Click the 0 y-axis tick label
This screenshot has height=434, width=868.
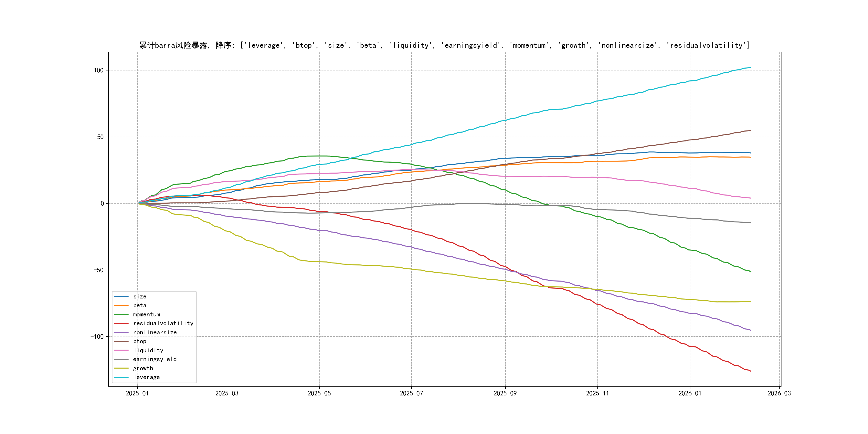(x=102, y=204)
